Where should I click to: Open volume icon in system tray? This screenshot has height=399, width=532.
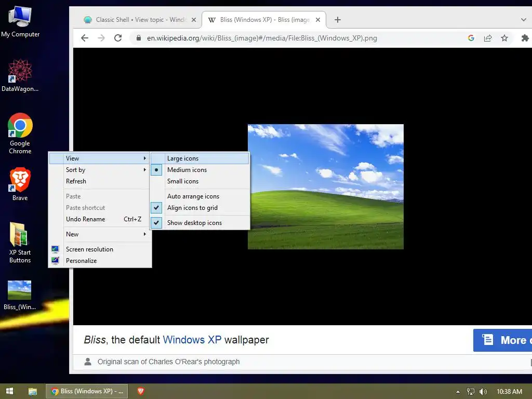(483, 392)
